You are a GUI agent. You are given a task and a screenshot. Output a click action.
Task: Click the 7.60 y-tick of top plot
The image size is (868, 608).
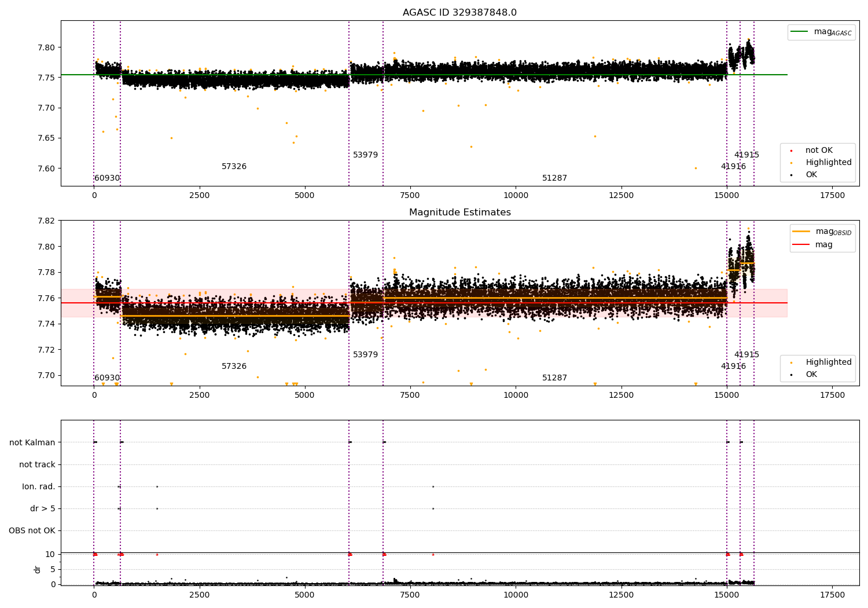pos(46,169)
